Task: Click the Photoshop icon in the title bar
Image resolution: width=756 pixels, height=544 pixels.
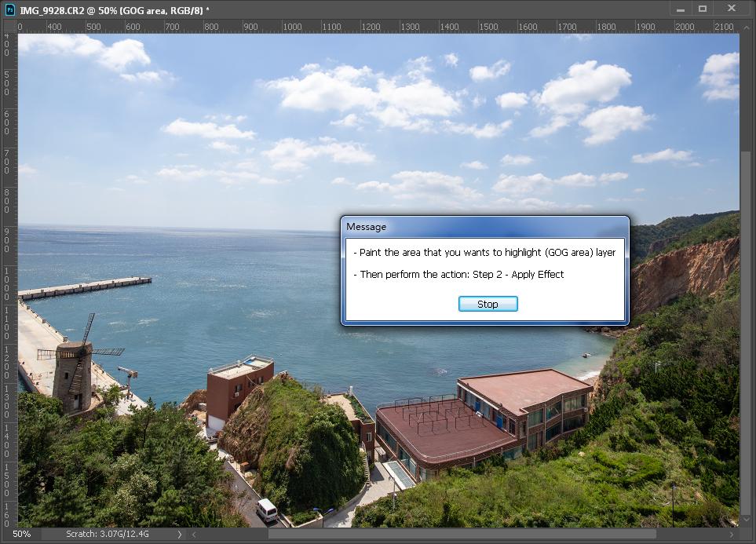Action: tap(9, 9)
